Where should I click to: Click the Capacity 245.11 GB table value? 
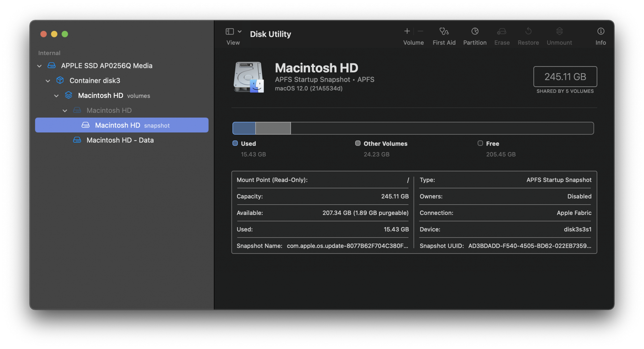[x=395, y=197]
